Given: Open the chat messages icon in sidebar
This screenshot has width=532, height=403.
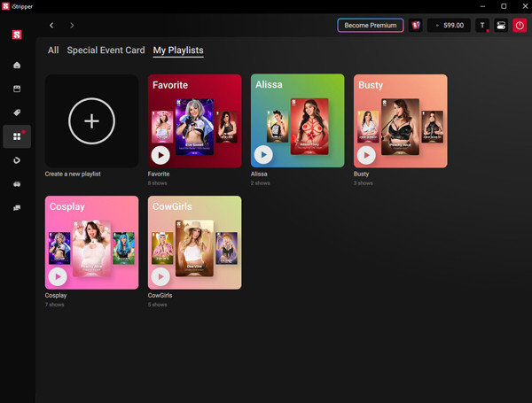Looking at the screenshot, I should pyautogui.click(x=17, y=208).
